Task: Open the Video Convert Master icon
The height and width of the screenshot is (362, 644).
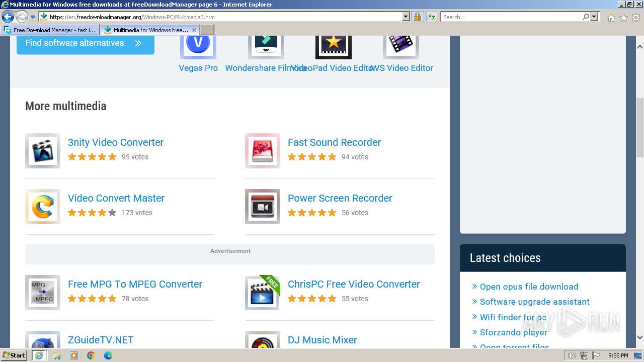Action: [43, 207]
